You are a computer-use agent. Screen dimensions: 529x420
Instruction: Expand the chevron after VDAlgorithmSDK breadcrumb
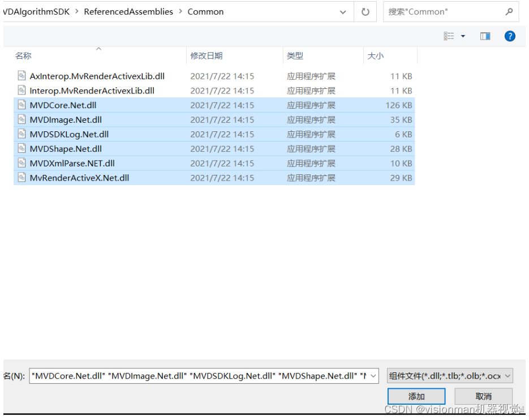pyautogui.click(x=77, y=12)
